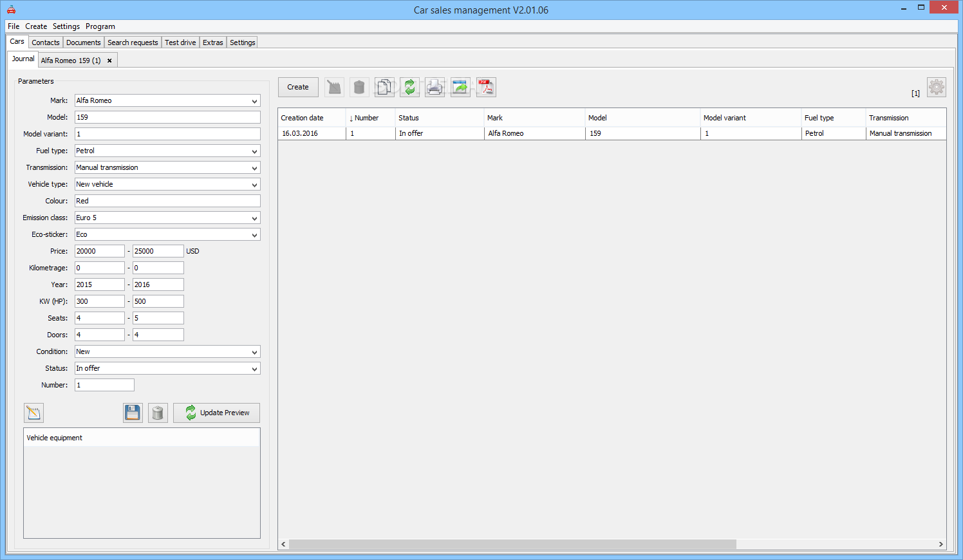Sort by the Creation date column header
963x560 pixels.
point(312,118)
